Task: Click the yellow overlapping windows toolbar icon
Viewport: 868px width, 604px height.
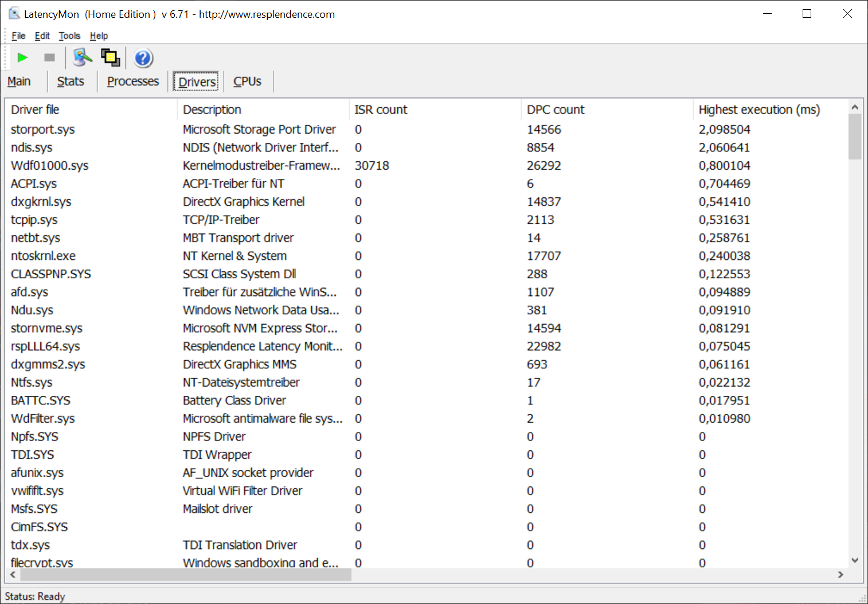Action: [110, 57]
